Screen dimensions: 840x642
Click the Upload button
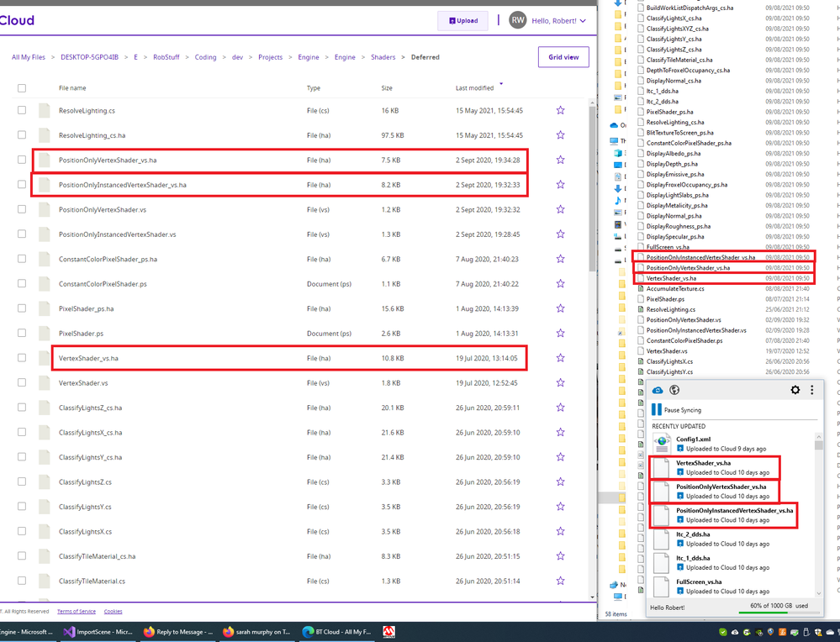[463, 20]
